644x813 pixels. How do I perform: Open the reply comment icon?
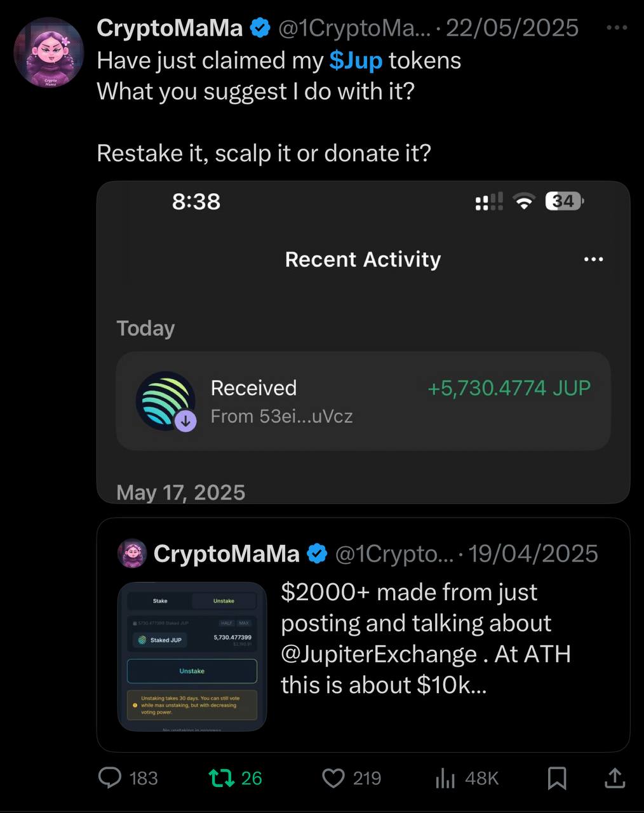point(111,777)
